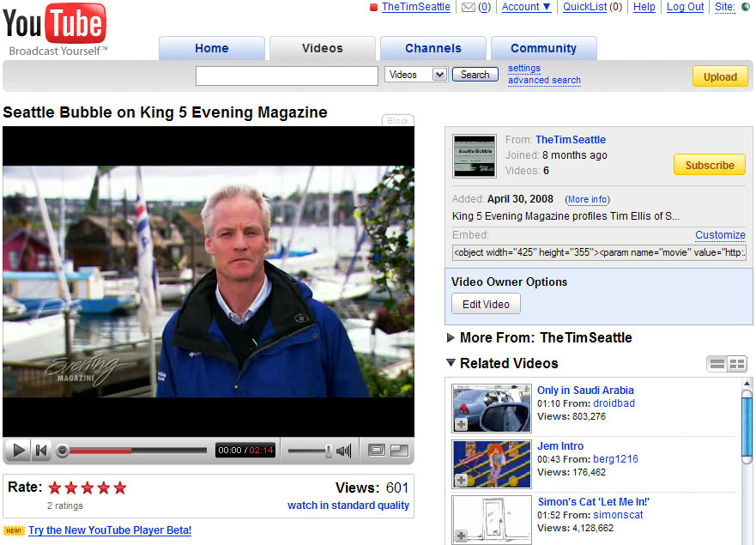Click the related videos scrollbar thumb
Viewport: 756px width, 545px height.
pos(747,427)
